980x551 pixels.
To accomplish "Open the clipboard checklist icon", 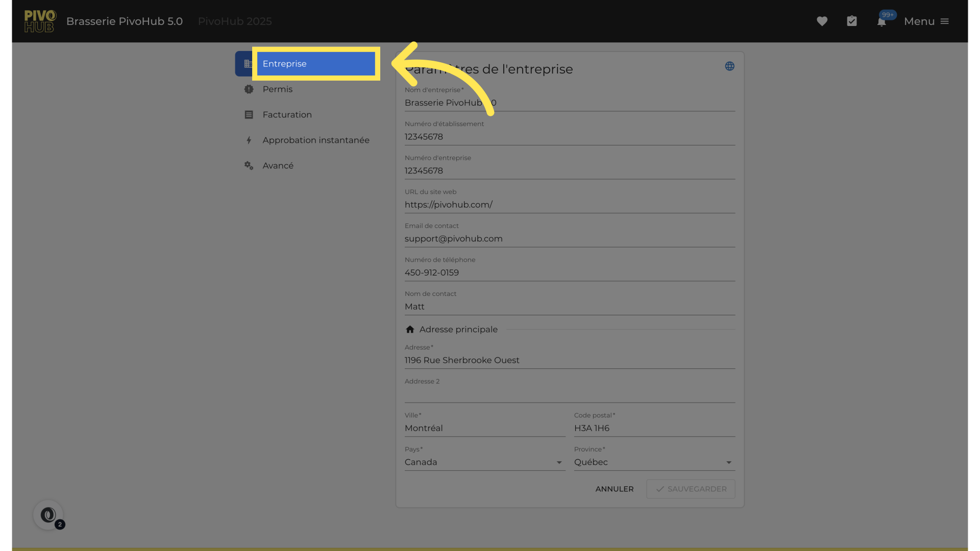I will coord(851,21).
